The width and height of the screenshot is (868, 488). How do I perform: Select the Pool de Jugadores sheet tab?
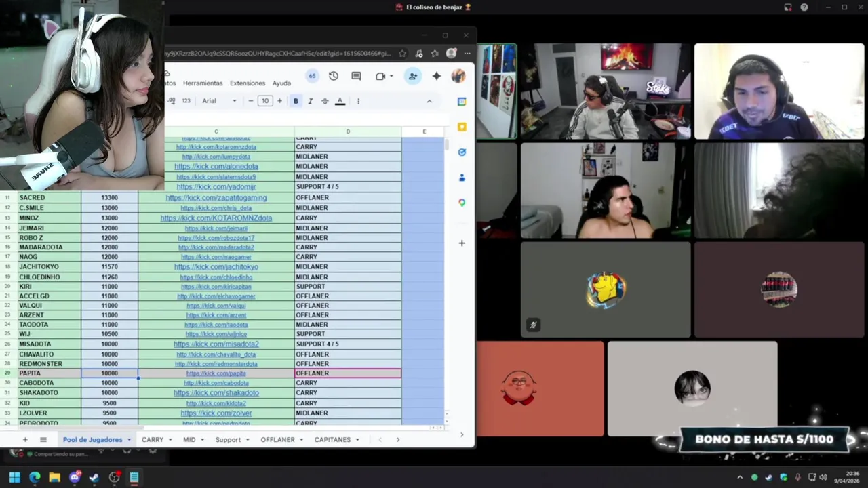pos(93,439)
